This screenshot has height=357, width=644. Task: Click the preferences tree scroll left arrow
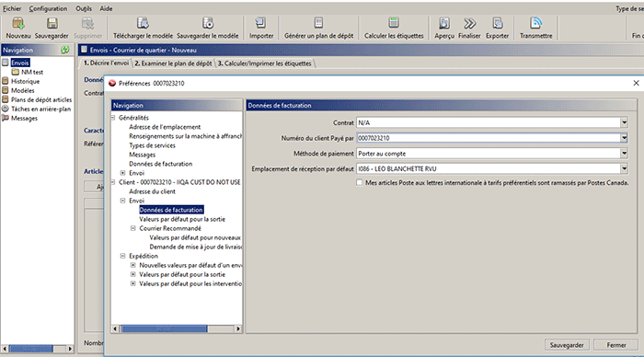115,328
